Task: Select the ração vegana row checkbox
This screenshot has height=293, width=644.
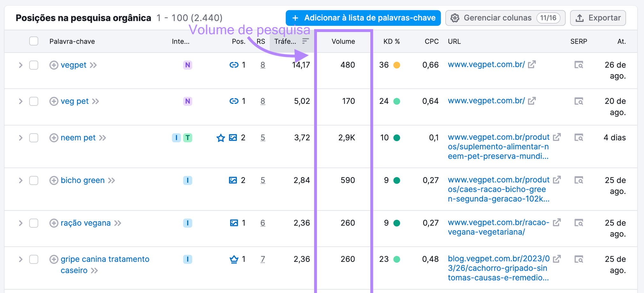Action: (x=34, y=223)
